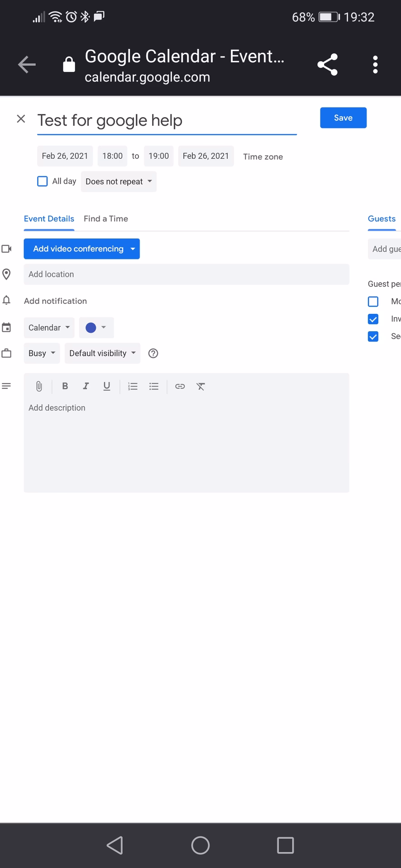Click the location pin icon

pyautogui.click(x=6, y=274)
